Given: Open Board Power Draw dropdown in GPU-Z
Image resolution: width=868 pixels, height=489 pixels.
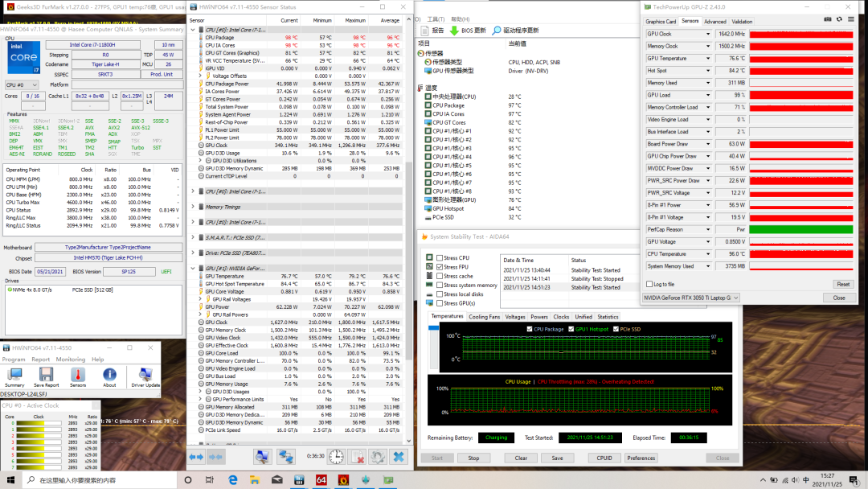Looking at the screenshot, I should tap(707, 144).
